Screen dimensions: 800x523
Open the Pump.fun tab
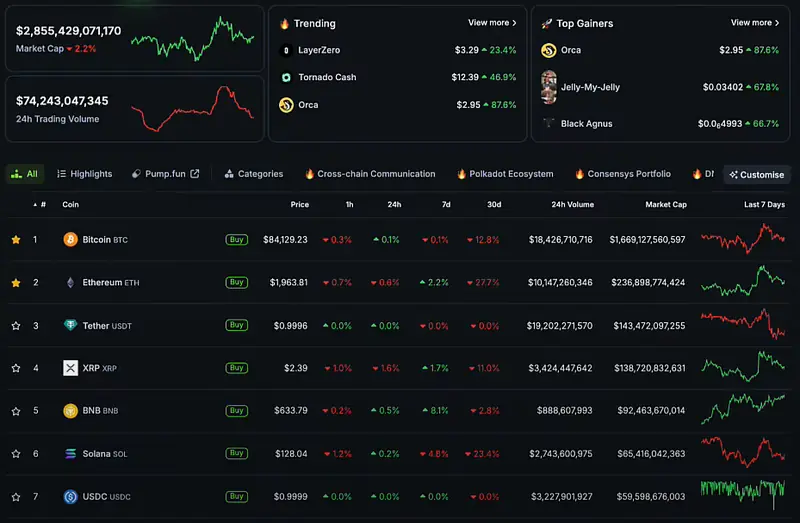click(165, 174)
